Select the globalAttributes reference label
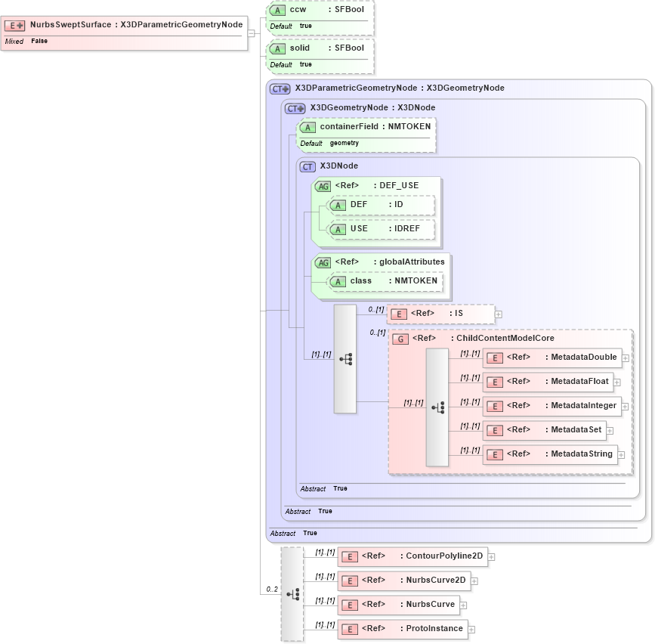The width and height of the screenshot is (655, 644). (390, 262)
